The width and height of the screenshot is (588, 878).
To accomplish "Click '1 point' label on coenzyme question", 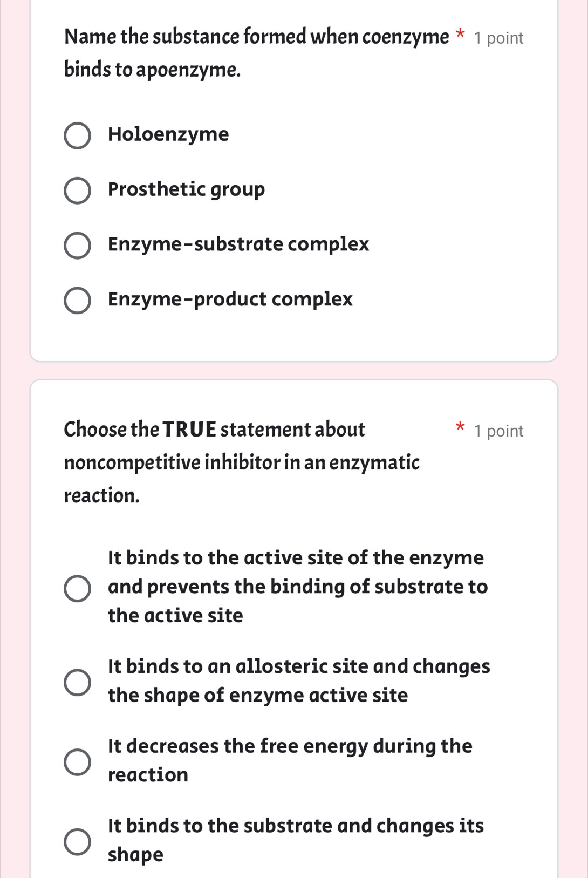I will point(498,38).
